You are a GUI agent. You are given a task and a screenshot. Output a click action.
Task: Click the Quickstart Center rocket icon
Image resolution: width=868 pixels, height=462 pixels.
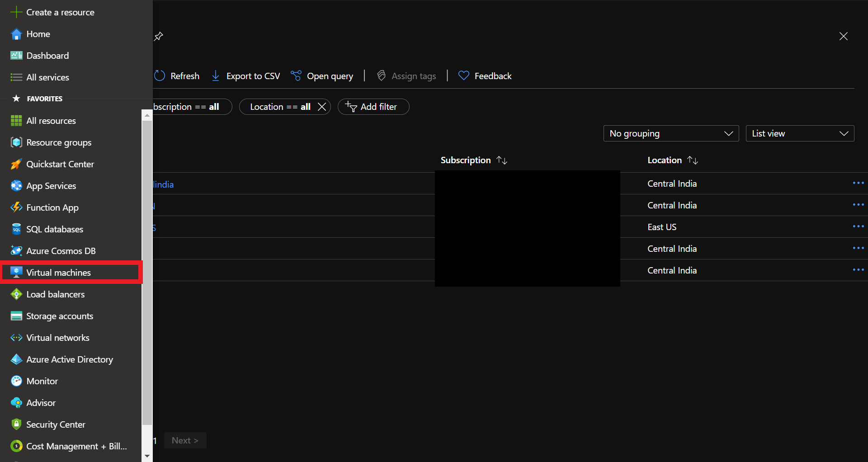coord(16,164)
